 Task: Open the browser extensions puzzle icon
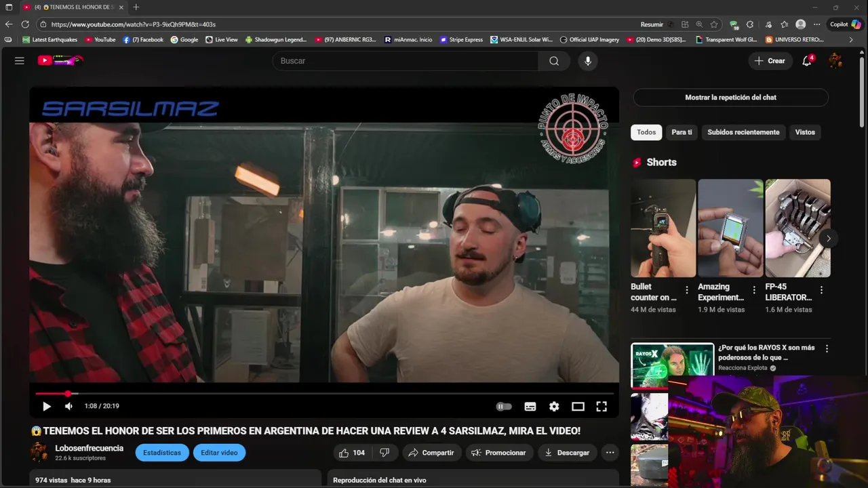[750, 24]
